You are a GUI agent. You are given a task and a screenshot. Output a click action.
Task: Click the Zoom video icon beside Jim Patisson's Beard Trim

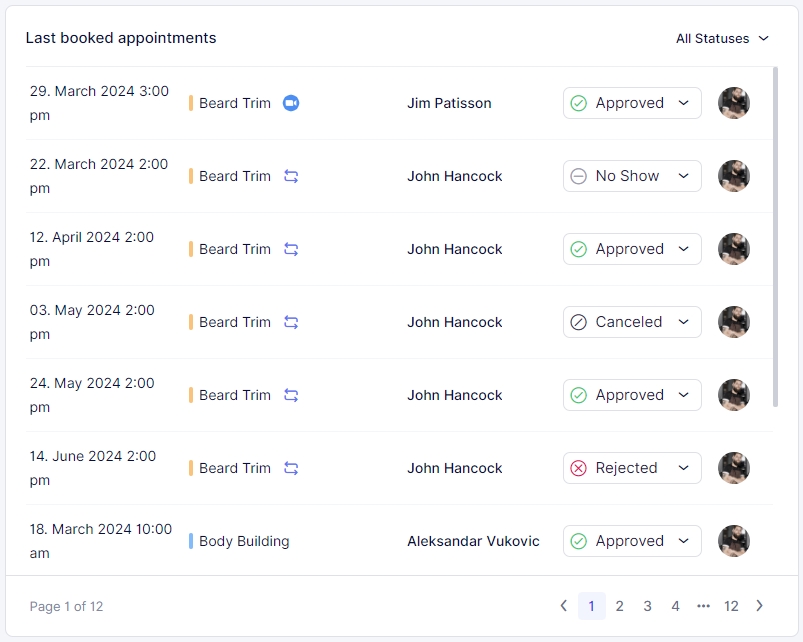point(291,103)
